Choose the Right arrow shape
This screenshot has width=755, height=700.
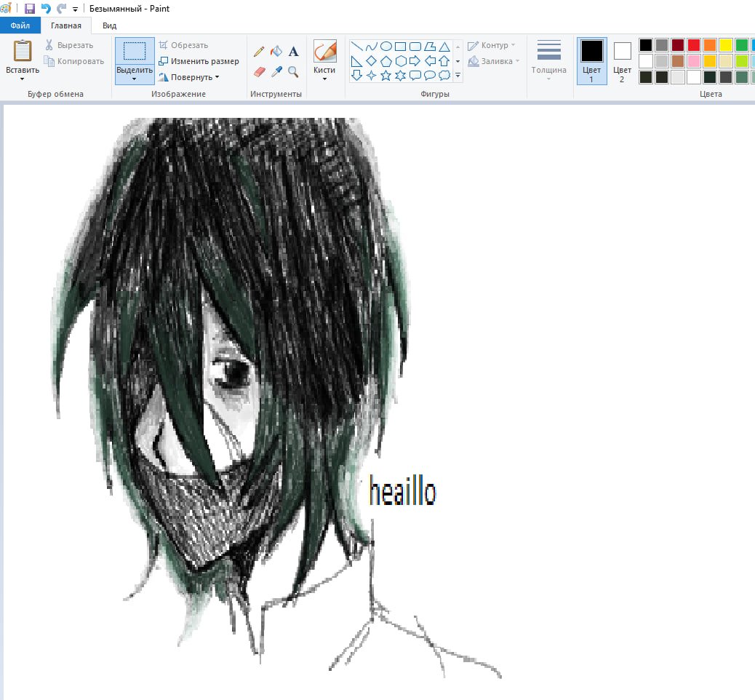[415, 61]
